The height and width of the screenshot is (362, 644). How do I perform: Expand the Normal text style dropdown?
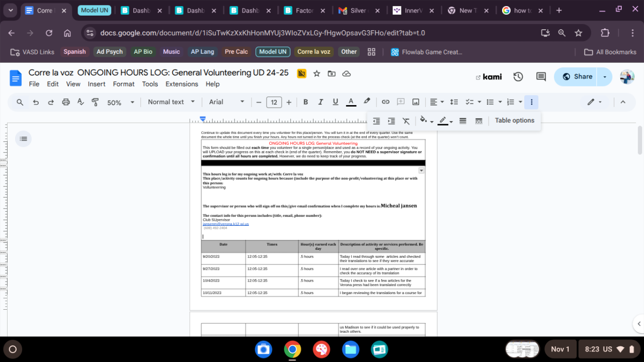click(x=171, y=102)
